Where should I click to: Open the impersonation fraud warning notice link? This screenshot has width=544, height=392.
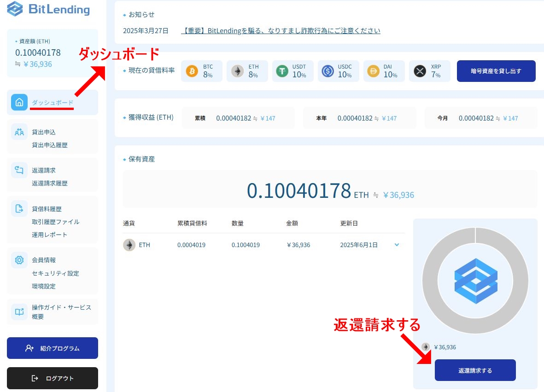(281, 30)
